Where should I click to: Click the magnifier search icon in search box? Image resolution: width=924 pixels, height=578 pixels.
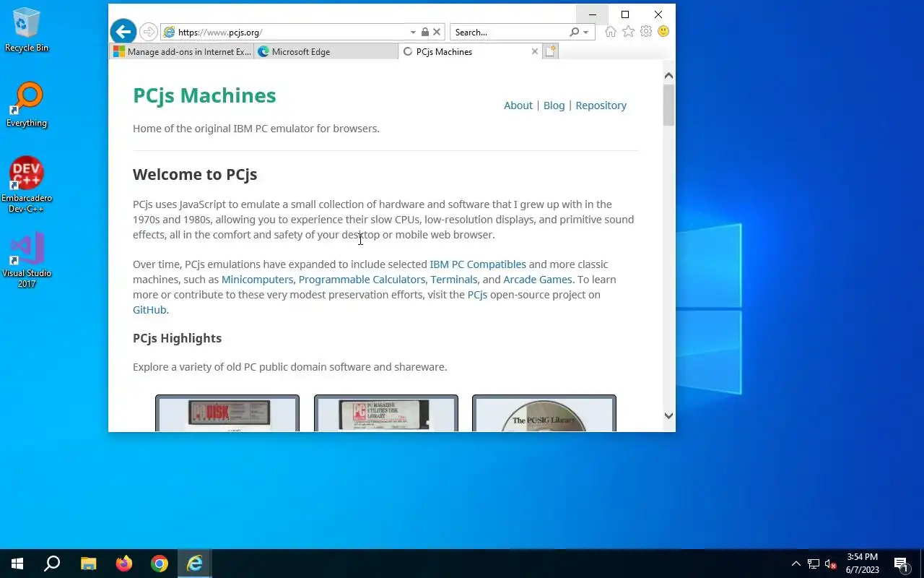[x=575, y=32]
